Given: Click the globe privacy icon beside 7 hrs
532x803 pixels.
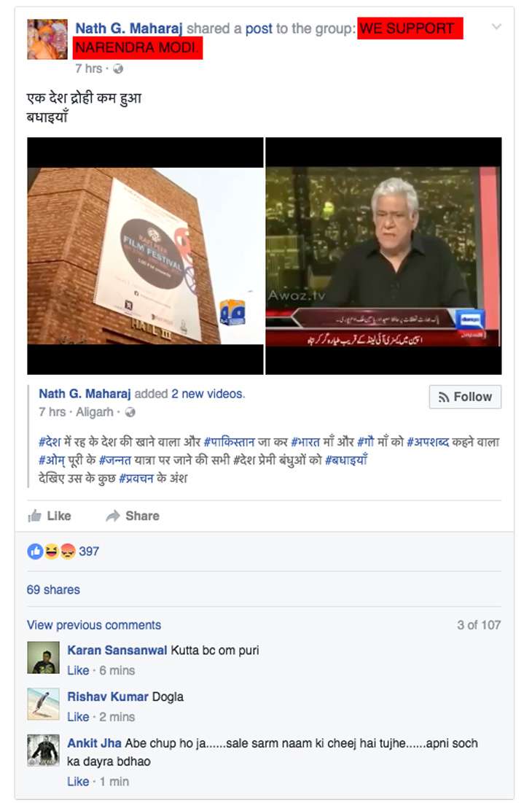Looking at the screenshot, I should (117, 69).
